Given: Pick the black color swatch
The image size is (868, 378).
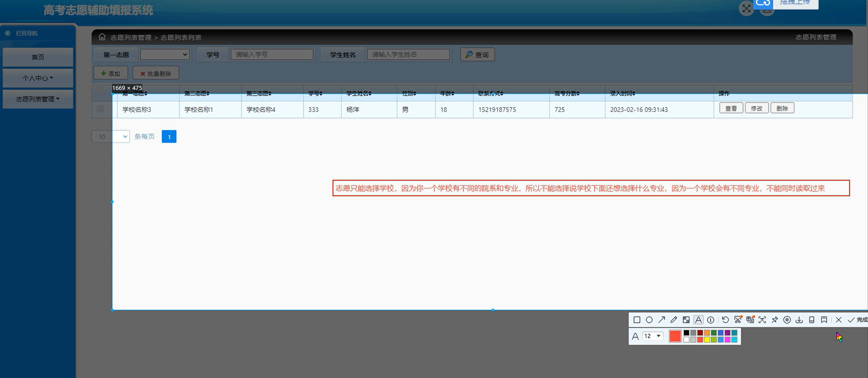Looking at the screenshot, I should click(x=686, y=333).
